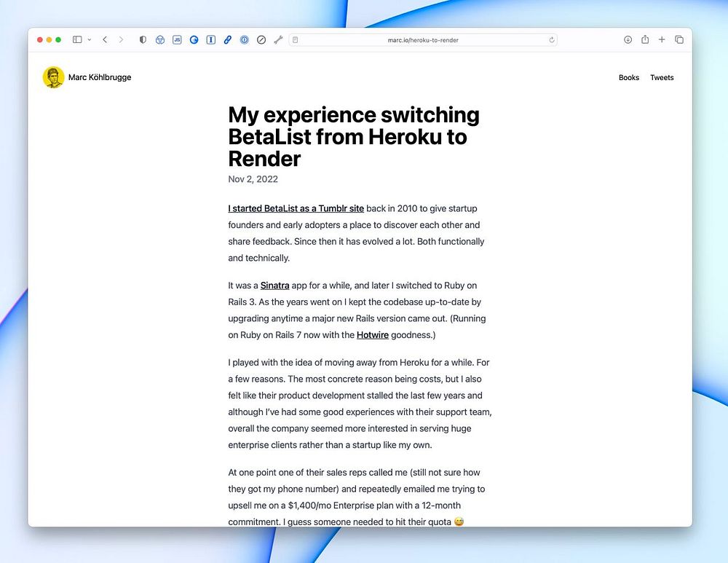728x563 pixels.
Task: Click the article title heading
Action: (354, 137)
